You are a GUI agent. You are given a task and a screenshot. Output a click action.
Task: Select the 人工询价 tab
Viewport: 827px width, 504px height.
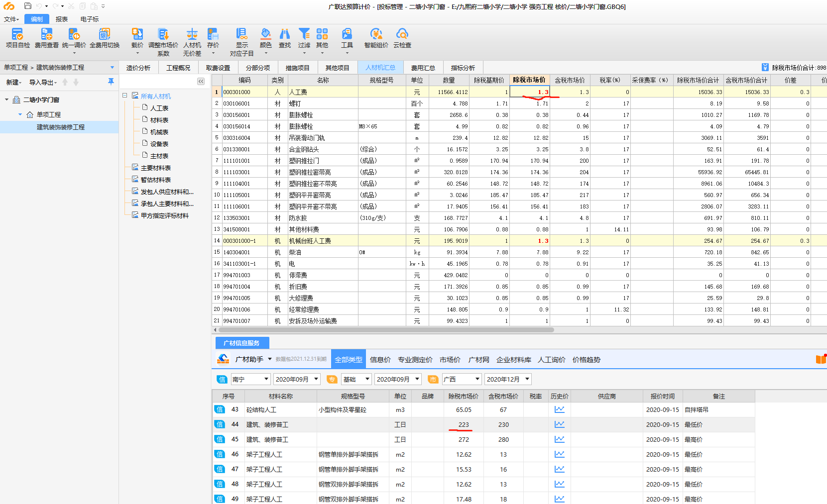click(x=552, y=360)
